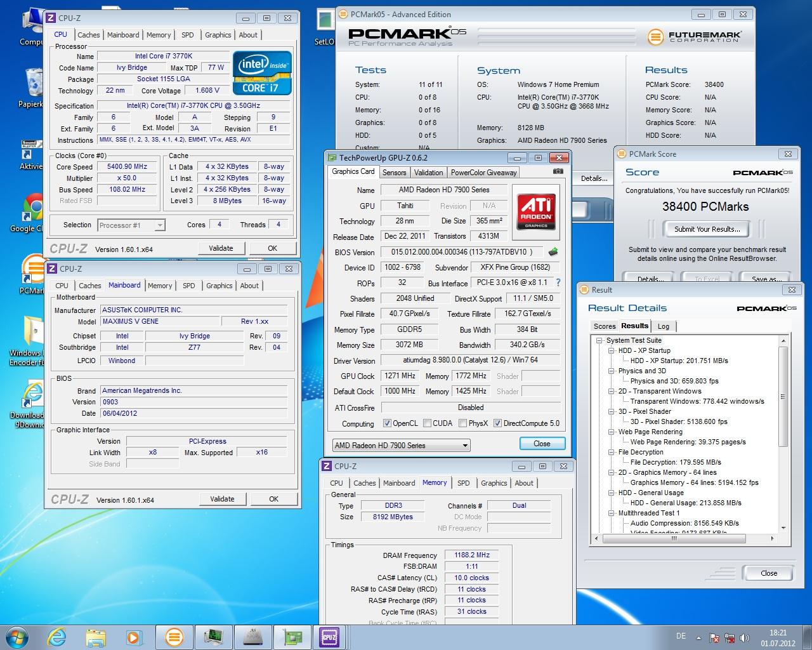Click the Core Speed 5400.90 MHz field
This screenshot has height=650, width=812.
point(127,167)
